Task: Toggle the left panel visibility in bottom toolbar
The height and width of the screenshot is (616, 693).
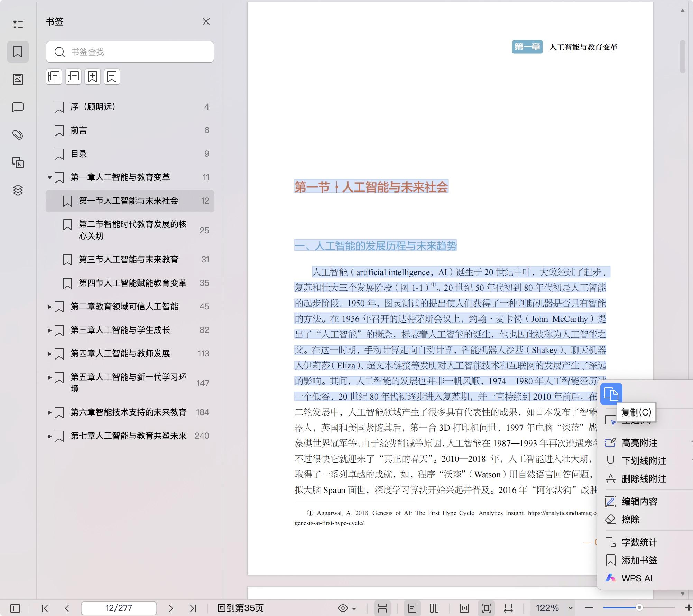Action: [15, 608]
